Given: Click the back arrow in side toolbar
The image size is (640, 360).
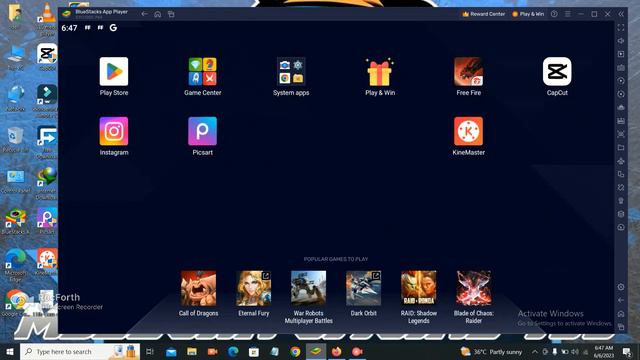Looking at the screenshot, I should coord(621,300).
